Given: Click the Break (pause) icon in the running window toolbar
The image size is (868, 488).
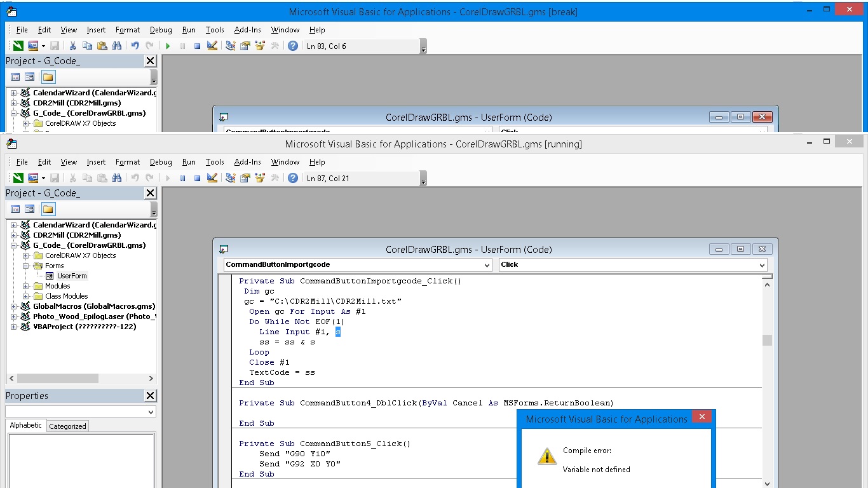Looking at the screenshot, I should [182, 179].
